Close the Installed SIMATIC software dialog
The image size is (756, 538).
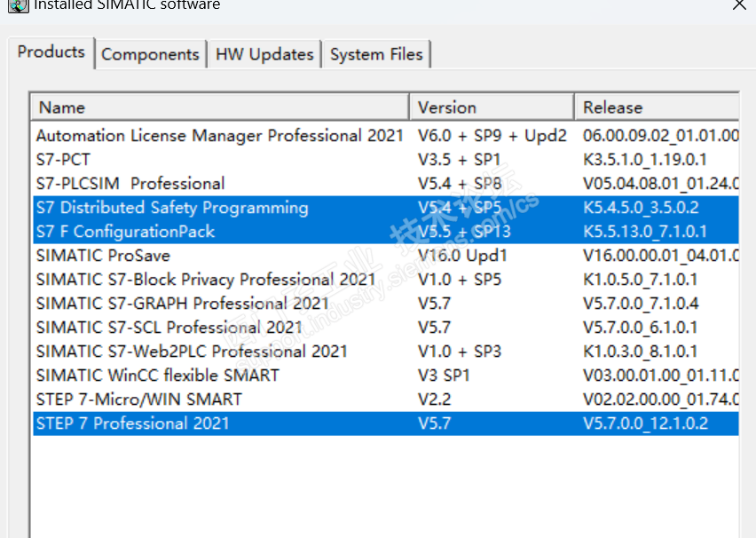[738, 5]
